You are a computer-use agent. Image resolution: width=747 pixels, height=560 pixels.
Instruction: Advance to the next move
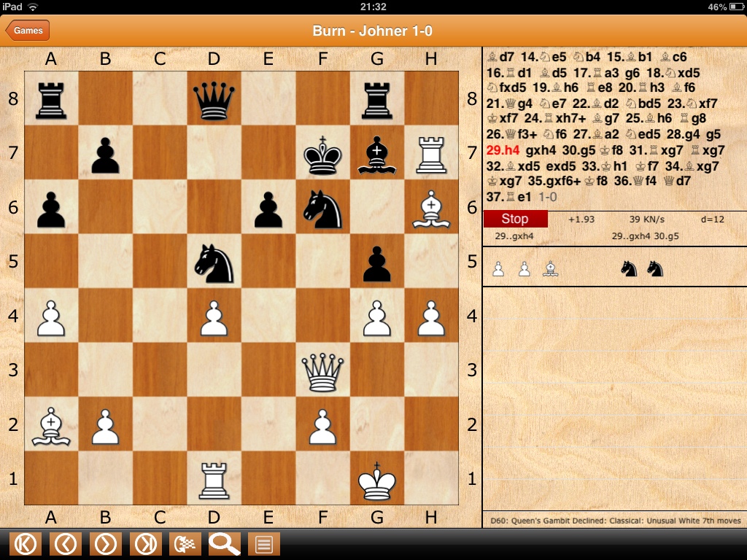pyautogui.click(x=106, y=544)
